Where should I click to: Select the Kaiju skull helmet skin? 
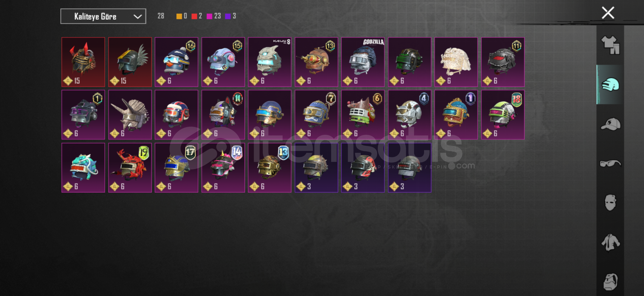click(270, 62)
